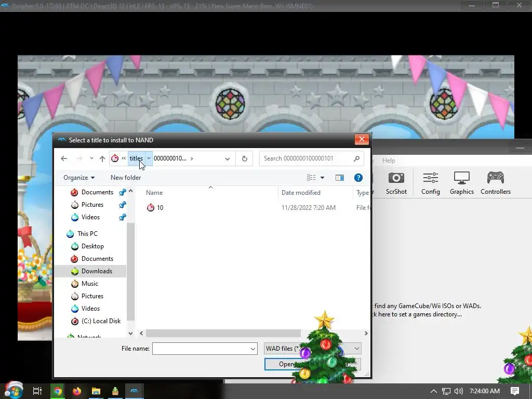Image resolution: width=532 pixels, height=399 pixels.
Task: Open the notification center icon
Action: (515, 391)
